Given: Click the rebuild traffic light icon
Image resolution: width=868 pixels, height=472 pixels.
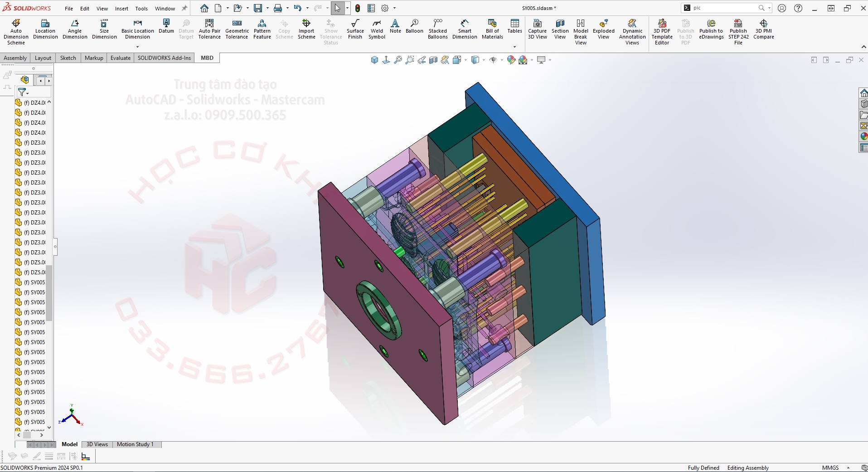Looking at the screenshot, I should click(358, 8).
